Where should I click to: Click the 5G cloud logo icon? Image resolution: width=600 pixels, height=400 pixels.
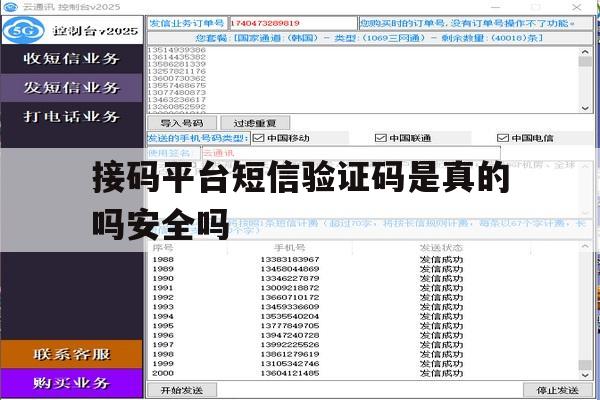24,30
